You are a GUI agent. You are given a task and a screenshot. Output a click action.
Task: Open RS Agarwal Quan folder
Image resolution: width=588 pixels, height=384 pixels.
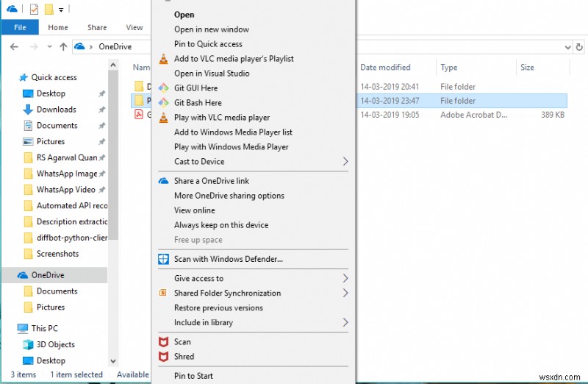tap(67, 157)
